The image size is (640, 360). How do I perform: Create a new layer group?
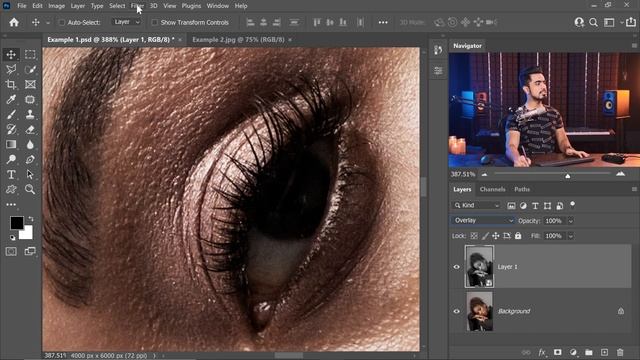coord(589,352)
